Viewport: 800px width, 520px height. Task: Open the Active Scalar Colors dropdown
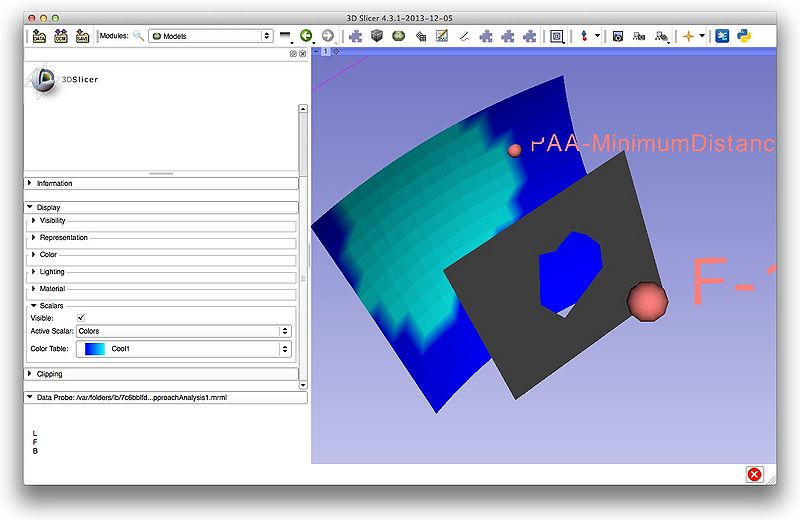pyautogui.click(x=183, y=331)
